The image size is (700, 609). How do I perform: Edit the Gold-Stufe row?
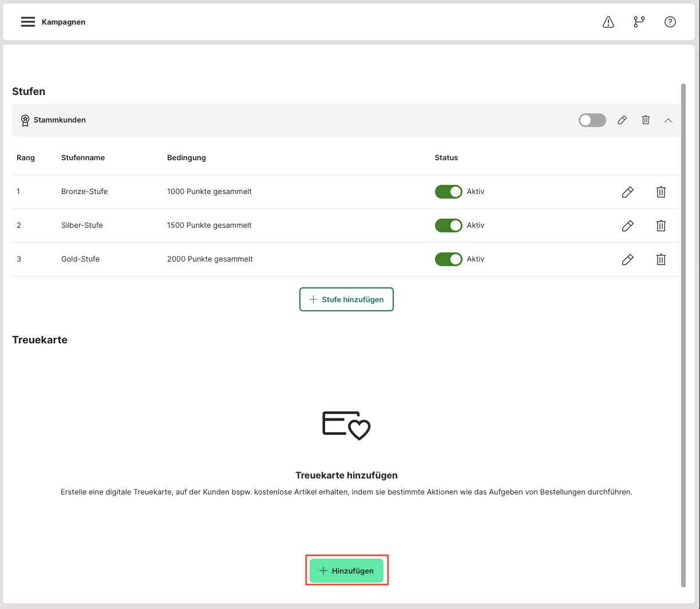tap(627, 259)
